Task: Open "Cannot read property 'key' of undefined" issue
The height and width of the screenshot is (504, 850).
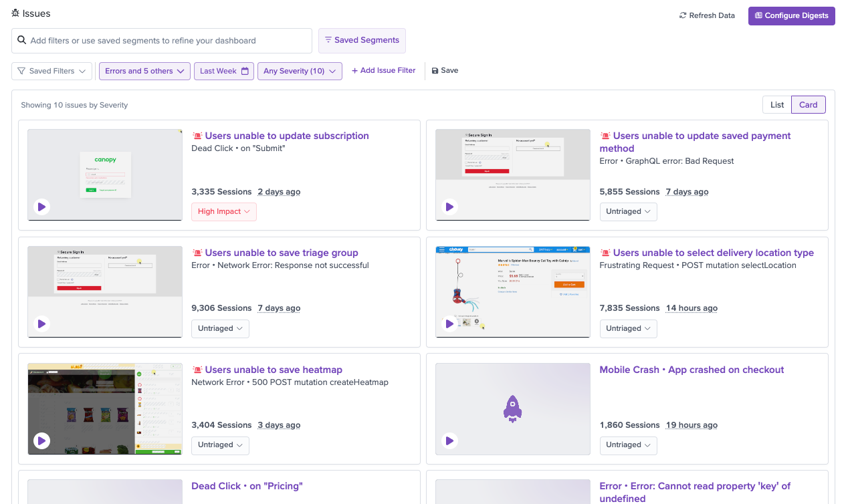Action: click(x=695, y=492)
